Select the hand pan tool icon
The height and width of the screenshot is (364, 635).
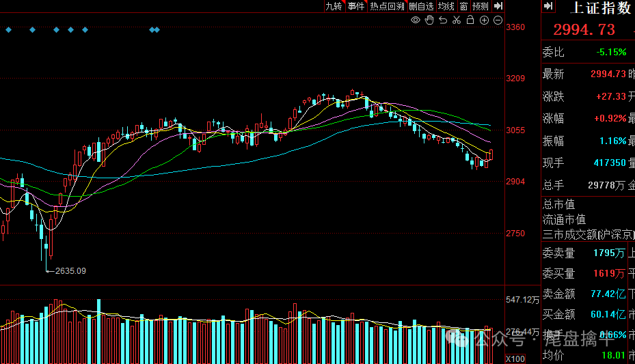pyautogui.click(x=429, y=20)
